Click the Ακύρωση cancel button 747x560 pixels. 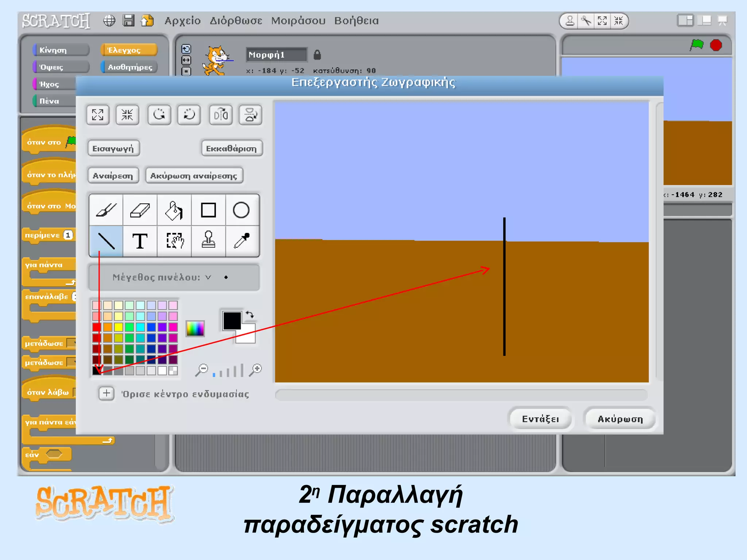[620, 419]
